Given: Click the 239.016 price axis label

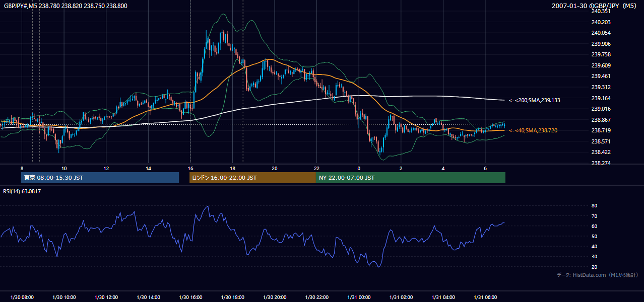Looking at the screenshot, I should point(602,109).
